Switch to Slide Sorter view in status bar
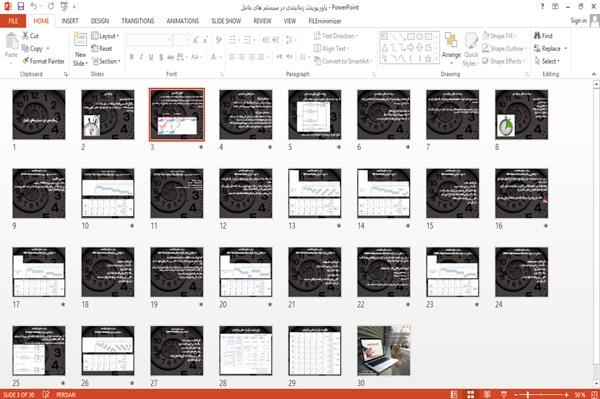The image size is (600, 399). [x=471, y=394]
